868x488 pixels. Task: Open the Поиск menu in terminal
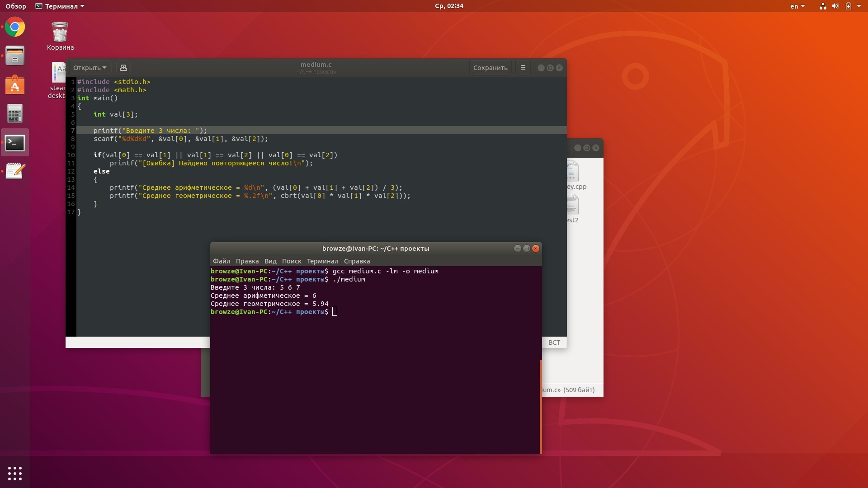pos(292,261)
